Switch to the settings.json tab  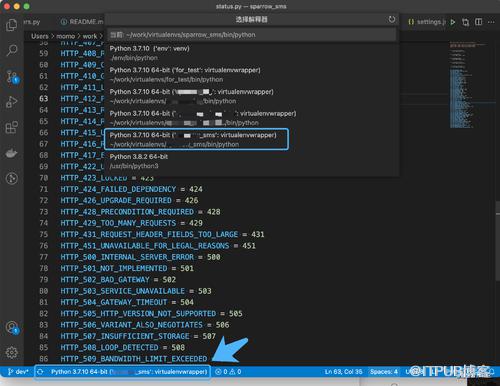point(427,22)
